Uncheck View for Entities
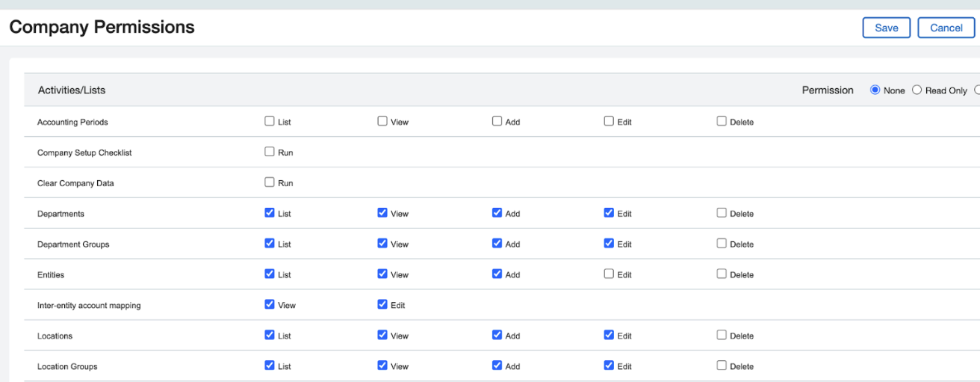 point(382,274)
